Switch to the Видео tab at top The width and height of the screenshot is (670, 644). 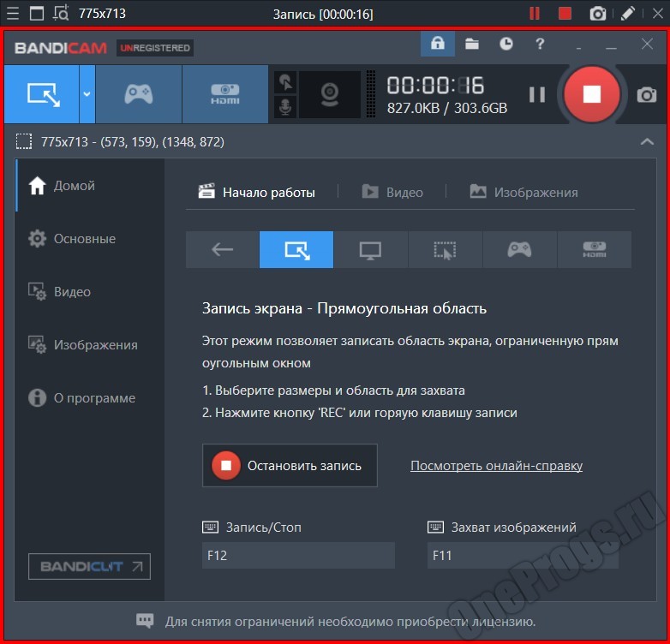tap(392, 192)
